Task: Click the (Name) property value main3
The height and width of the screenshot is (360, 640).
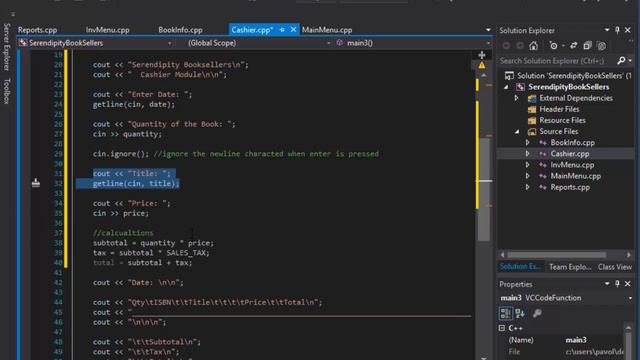Action: coord(576,340)
